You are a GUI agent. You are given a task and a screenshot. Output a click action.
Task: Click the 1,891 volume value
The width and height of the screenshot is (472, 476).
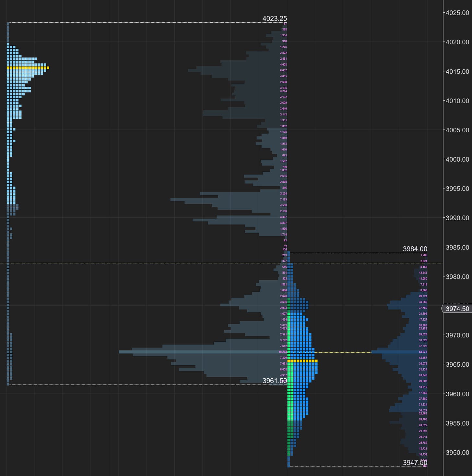coord(283,285)
